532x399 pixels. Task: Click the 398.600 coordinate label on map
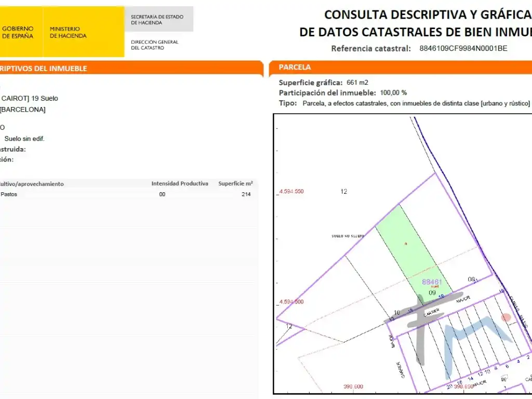[353, 387]
